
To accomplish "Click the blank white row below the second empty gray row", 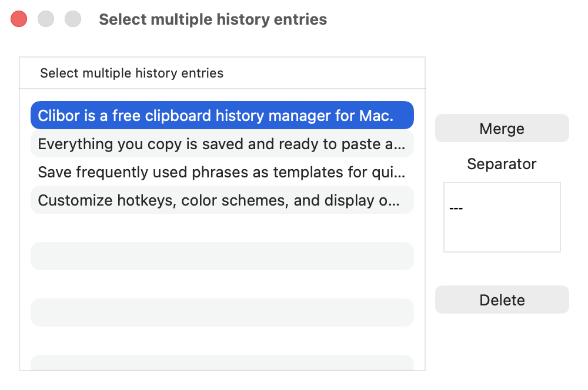I will coord(222,341).
